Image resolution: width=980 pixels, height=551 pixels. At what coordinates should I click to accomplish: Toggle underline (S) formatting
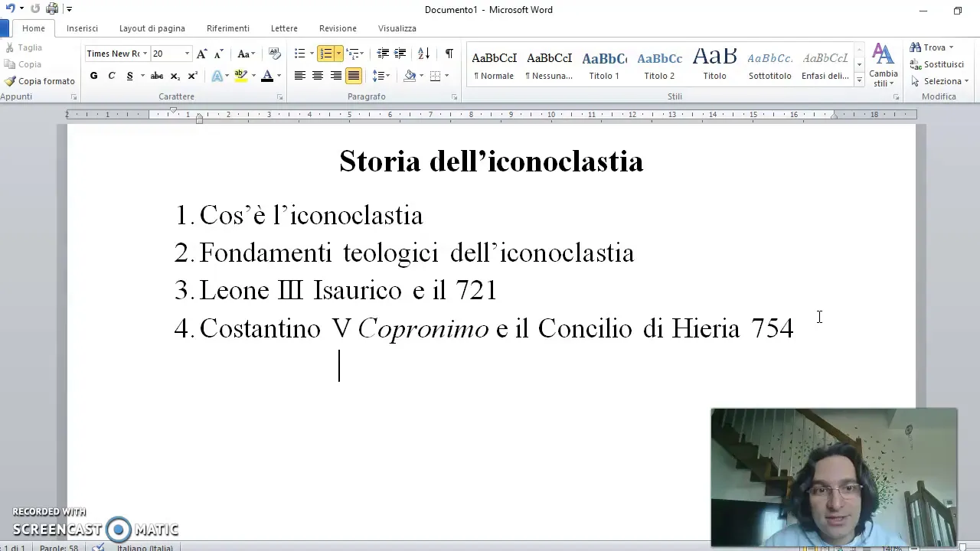click(x=129, y=76)
